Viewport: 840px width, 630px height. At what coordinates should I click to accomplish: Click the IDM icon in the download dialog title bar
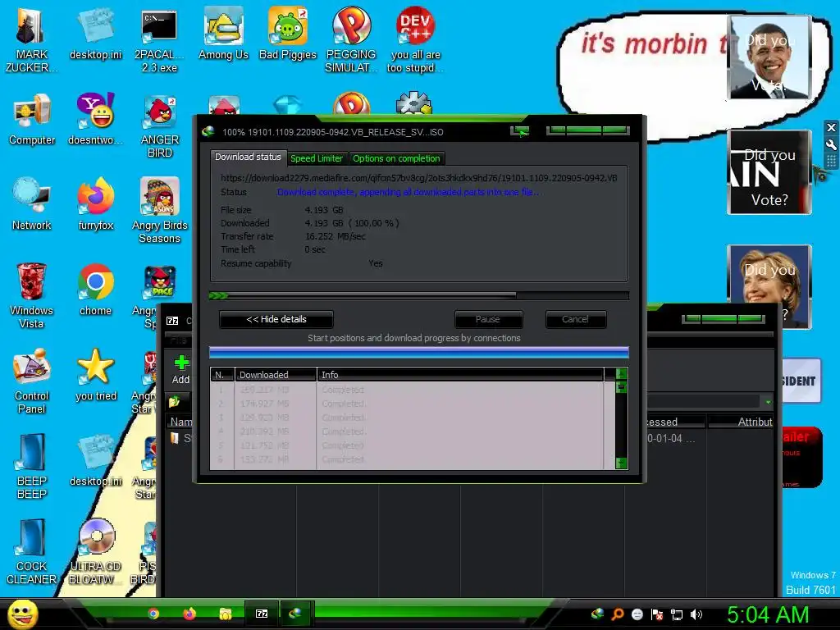click(x=208, y=132)
